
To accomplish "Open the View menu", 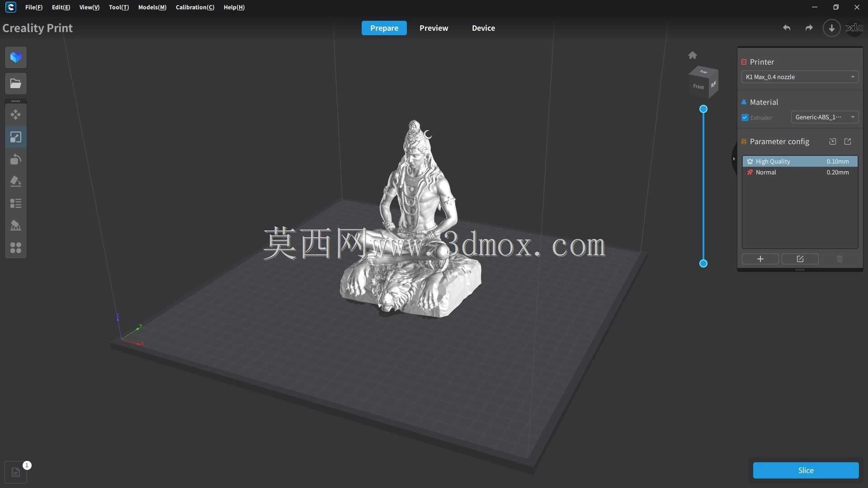I will (90, 7).
